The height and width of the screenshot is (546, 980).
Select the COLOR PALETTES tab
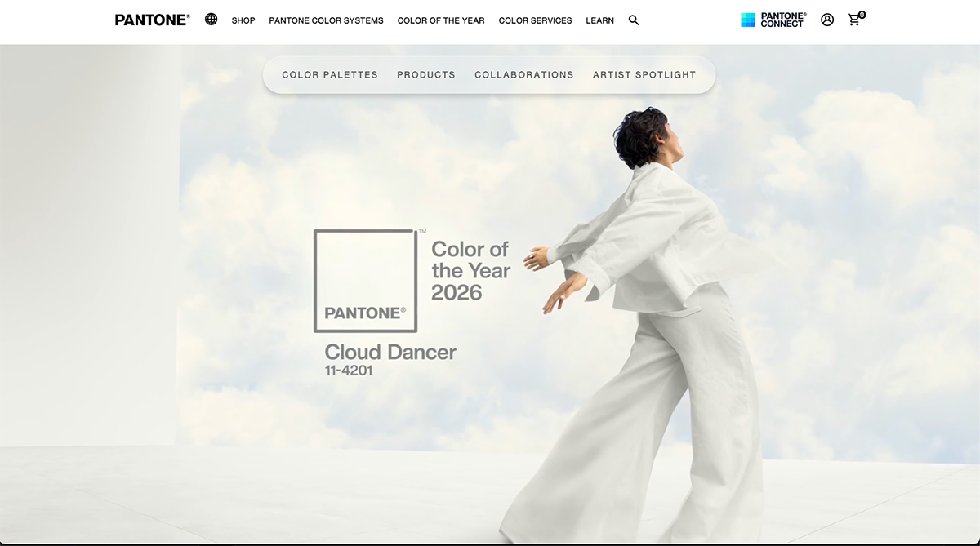[329, 74]
